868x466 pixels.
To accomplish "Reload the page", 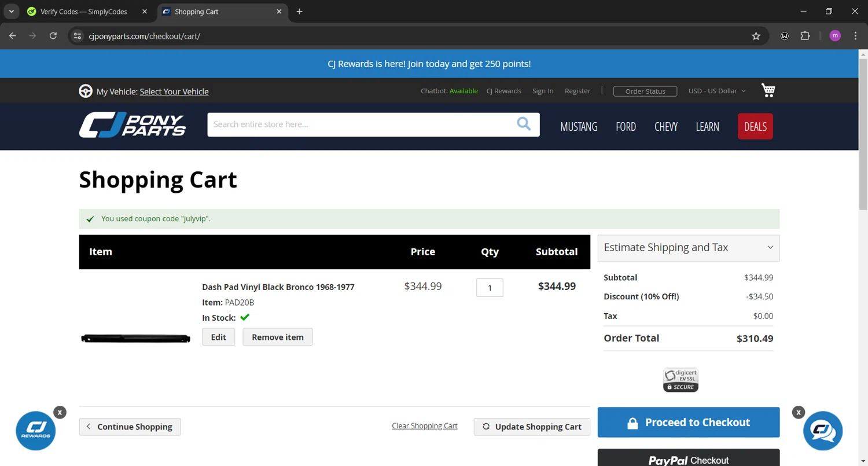I will tap(53, 36).
